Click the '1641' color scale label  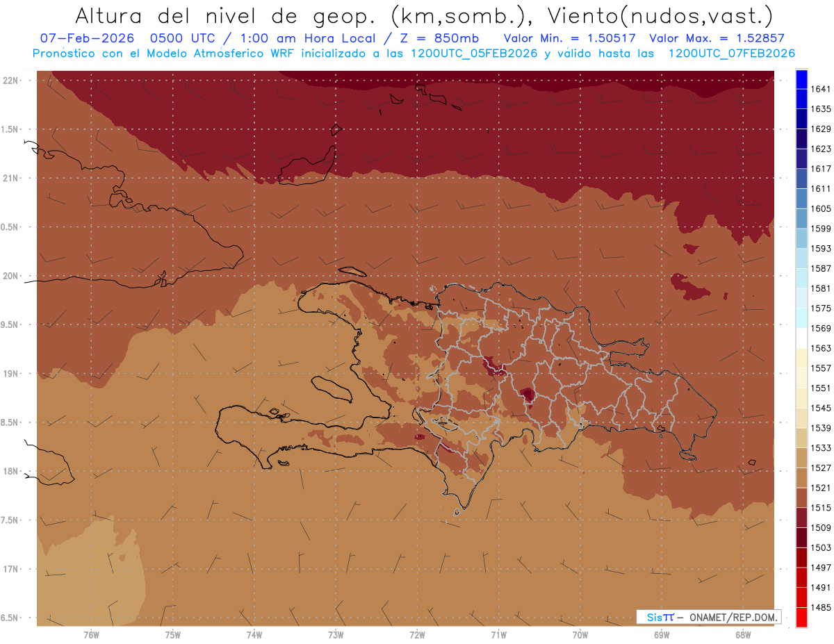click(x=821, y=89)
